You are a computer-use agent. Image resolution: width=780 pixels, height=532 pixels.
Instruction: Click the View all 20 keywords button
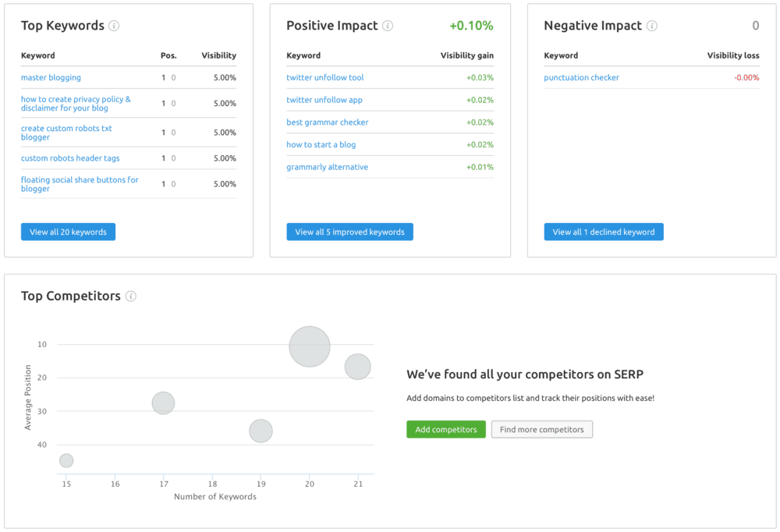[x=68, y=231]
